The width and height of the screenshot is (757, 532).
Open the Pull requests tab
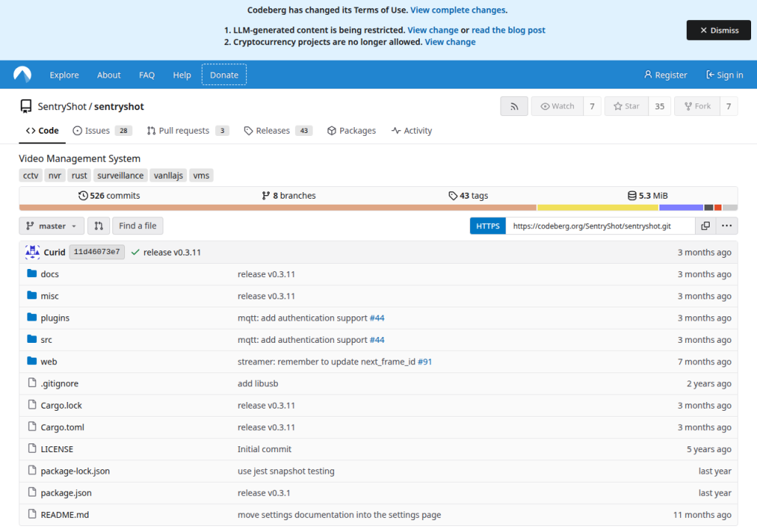pyautogui.click(x=188, y=131)
